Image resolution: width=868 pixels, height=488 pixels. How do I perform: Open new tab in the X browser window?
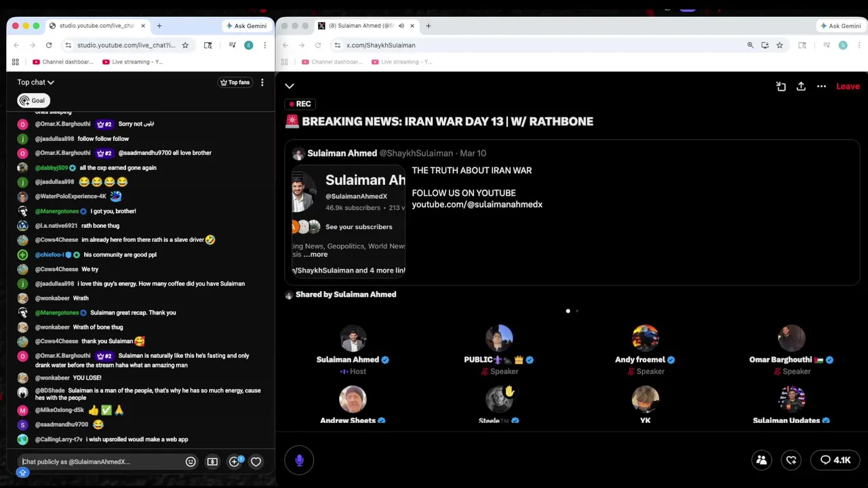[428, 26]
